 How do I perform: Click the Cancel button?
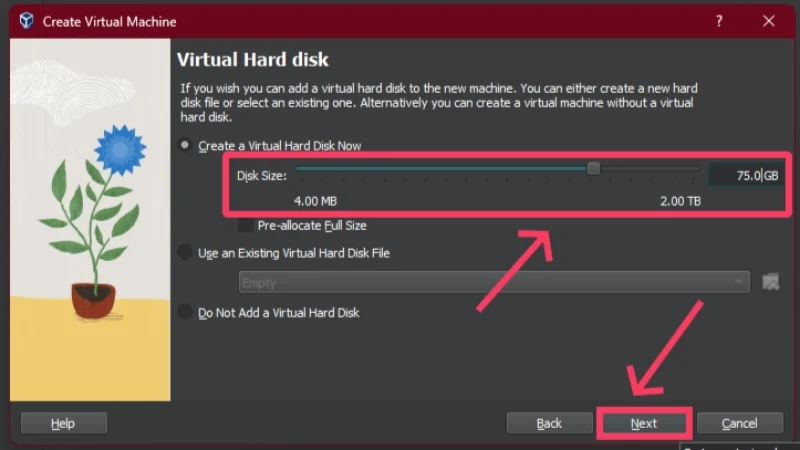pos(739,423)
